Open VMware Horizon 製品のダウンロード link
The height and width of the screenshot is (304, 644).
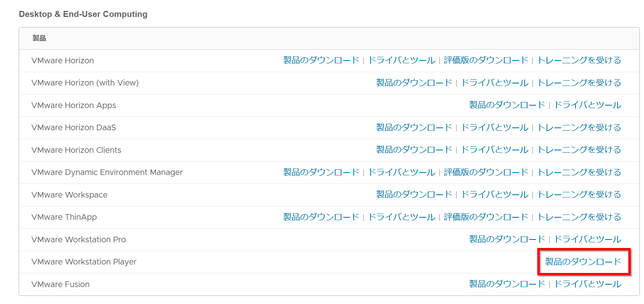[321, 60]
